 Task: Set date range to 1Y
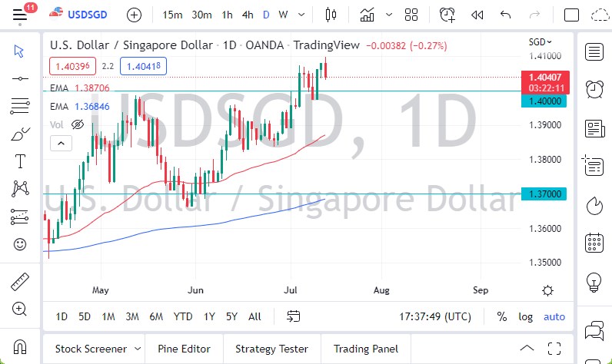click(x=209, y=316)
